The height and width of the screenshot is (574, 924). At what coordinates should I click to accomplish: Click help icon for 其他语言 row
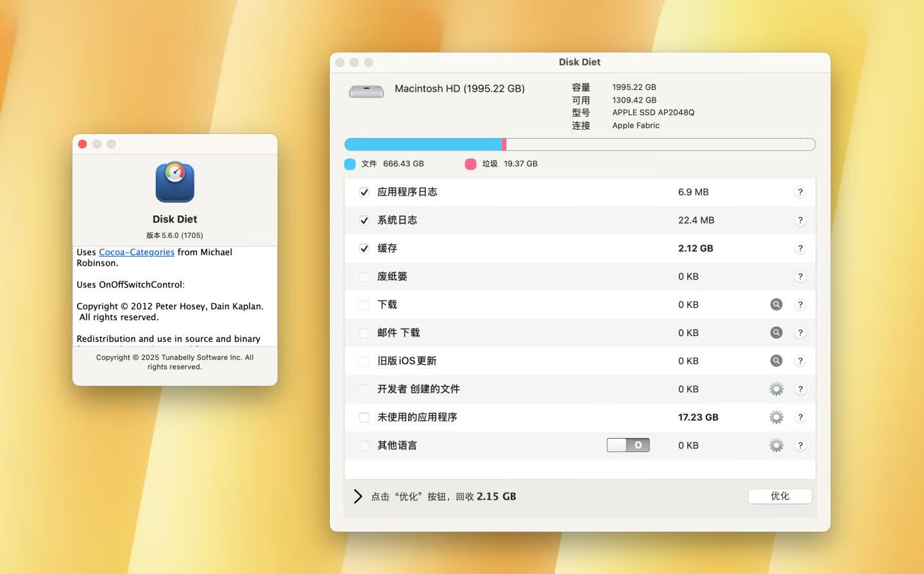point(800,446)
